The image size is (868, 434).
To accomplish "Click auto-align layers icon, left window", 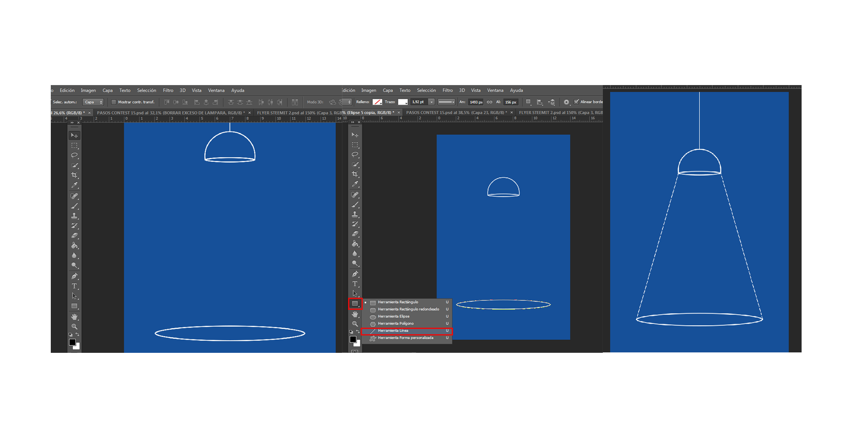I will 295,102.
